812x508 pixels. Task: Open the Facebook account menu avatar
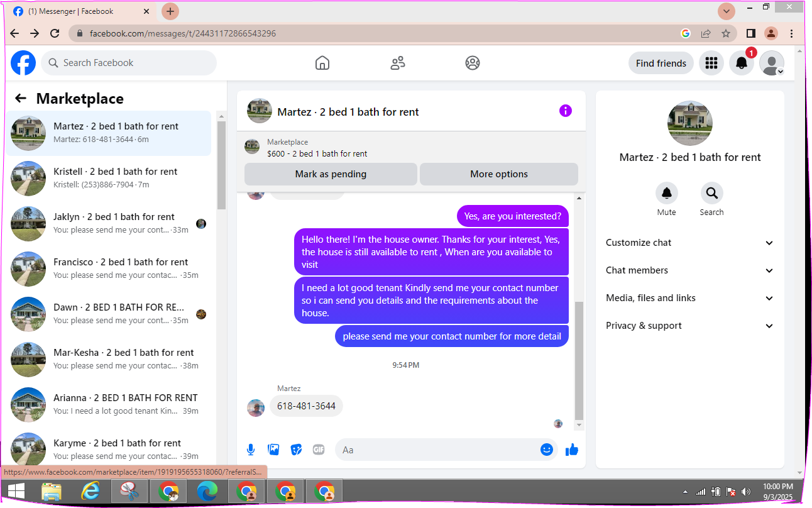tap(772, 63)
